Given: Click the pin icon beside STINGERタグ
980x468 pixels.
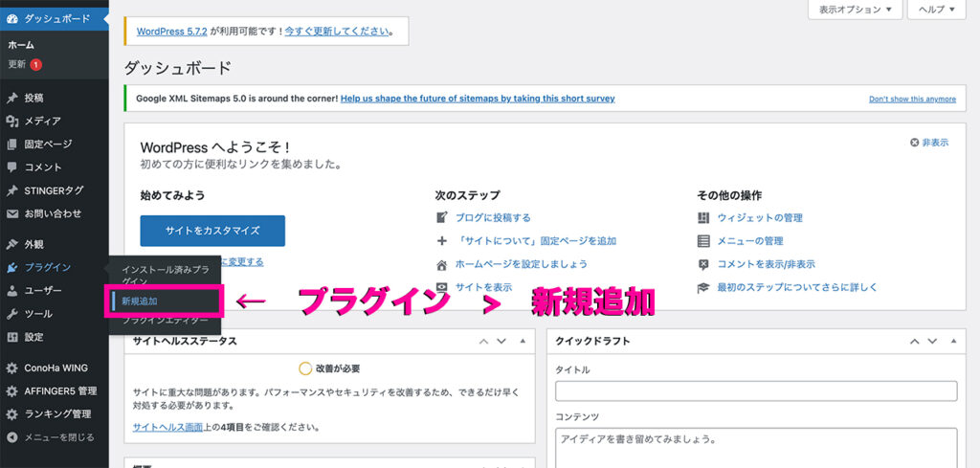Looking at the screenshot, I should (11, 190).
